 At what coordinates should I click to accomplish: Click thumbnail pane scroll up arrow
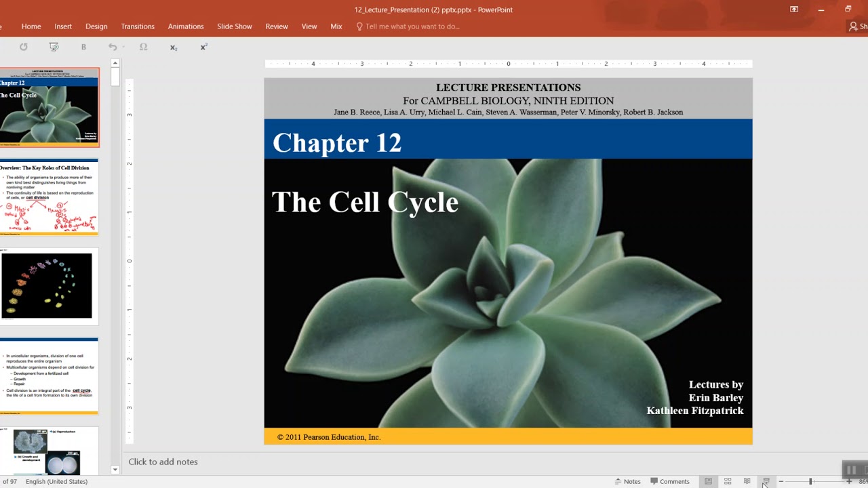[115, 63]
